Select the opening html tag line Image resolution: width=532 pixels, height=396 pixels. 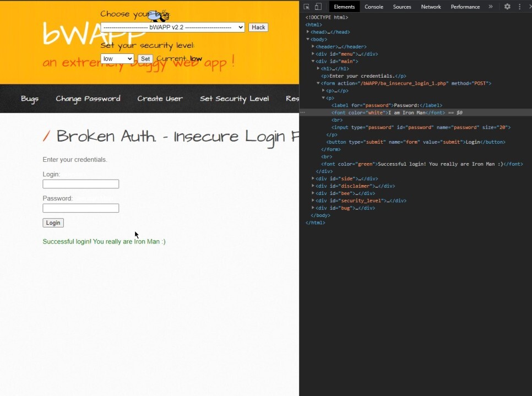coord(313,25)
